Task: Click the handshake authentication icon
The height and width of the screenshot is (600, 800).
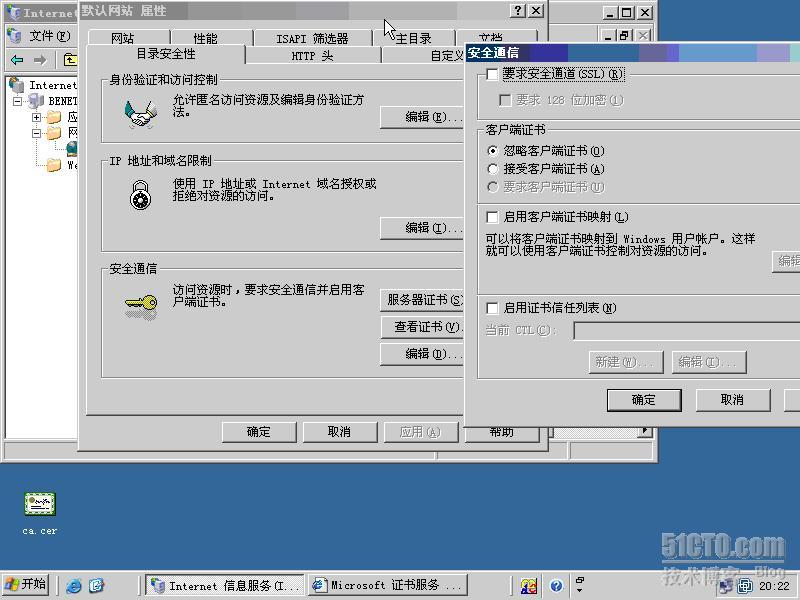Action: pyautogui.click(x=140, y=113)
